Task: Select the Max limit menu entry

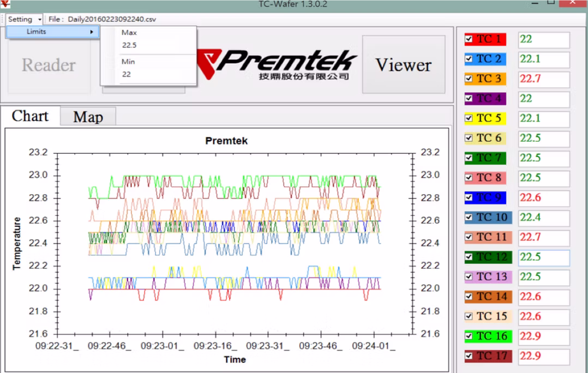Action: coord(129,33)
